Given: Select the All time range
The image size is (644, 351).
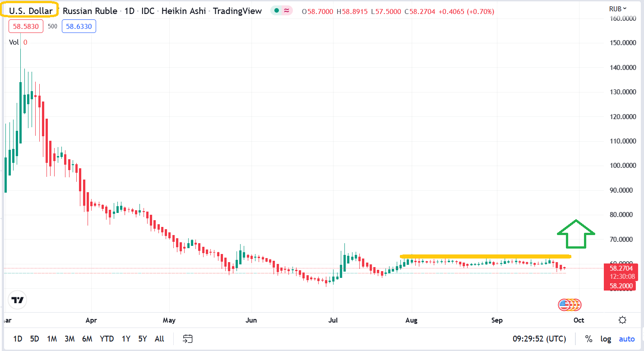Looking at the screenshot, I should click(159, 338).
